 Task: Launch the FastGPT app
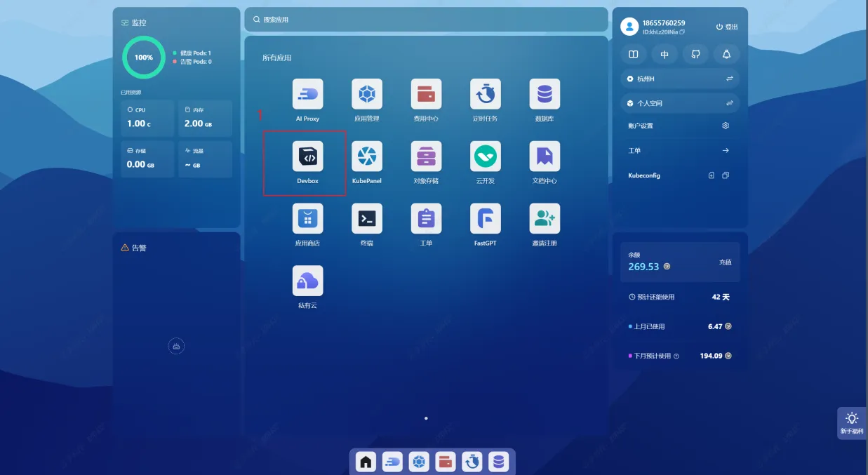(x=485, y=219)
